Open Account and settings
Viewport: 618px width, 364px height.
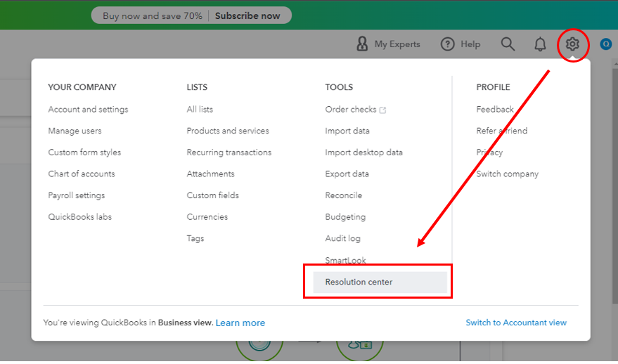[x=88, y=109]
